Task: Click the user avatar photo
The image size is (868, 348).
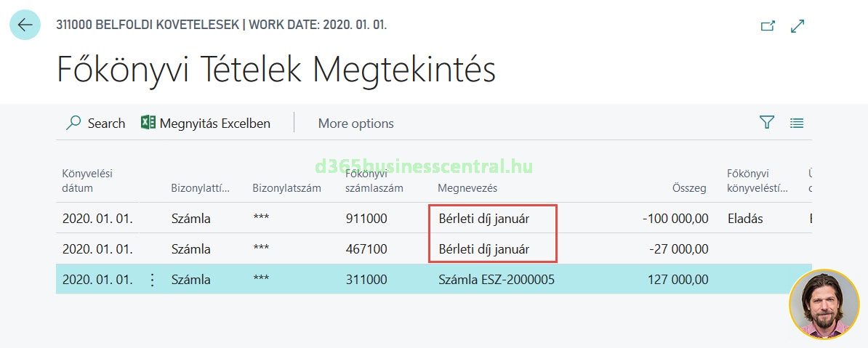Action: [824, 304]
